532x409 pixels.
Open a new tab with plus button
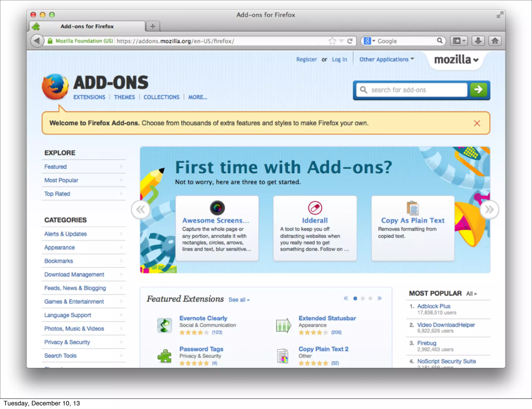pos(153,26)
